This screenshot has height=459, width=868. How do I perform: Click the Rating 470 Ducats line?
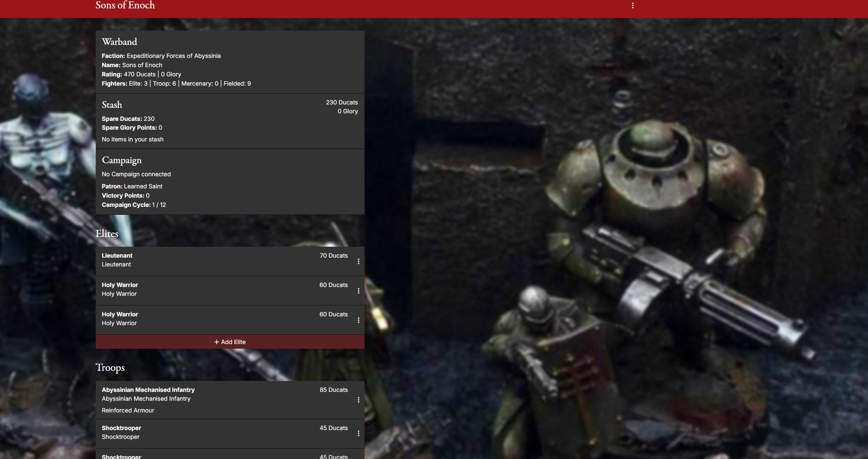pos(142,74)
